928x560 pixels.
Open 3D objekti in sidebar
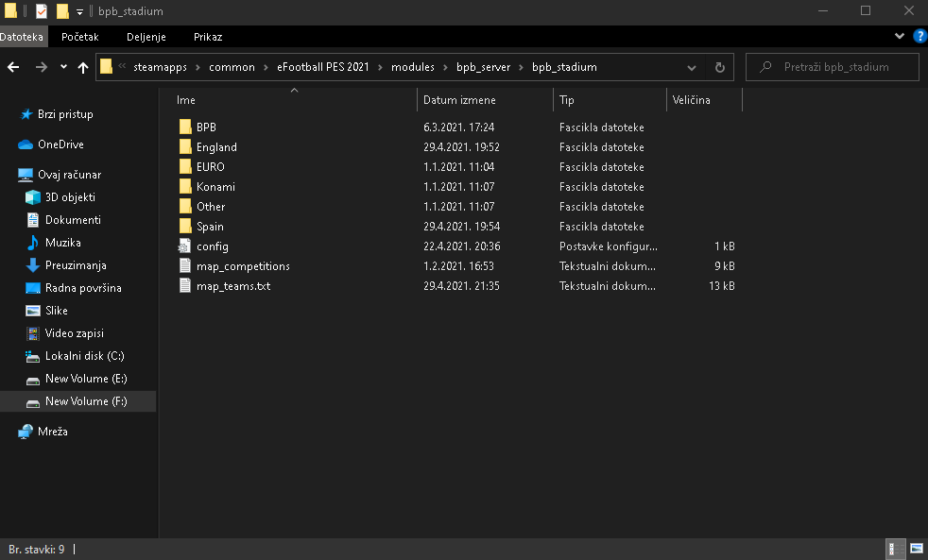point(70,197)
